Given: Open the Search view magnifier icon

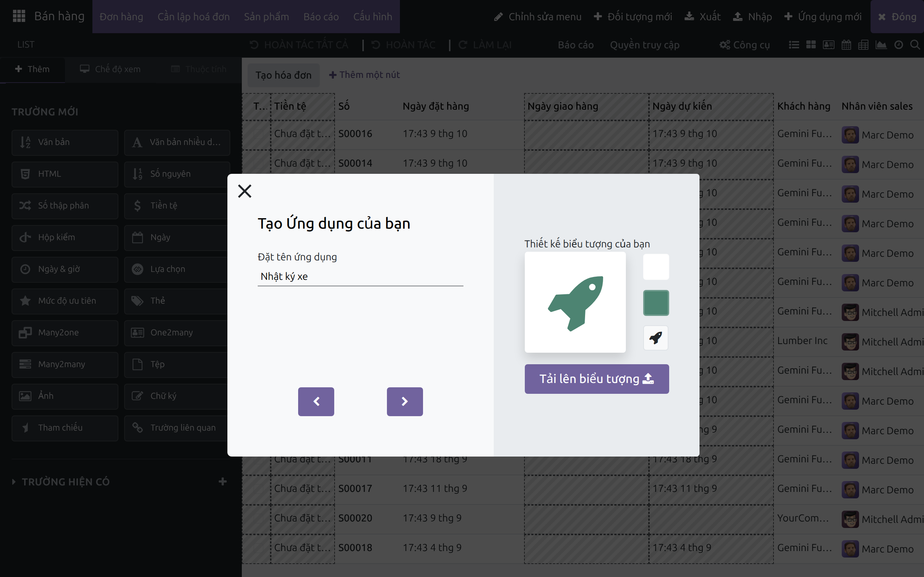Looking at the screenshot, I should (915, 45).
